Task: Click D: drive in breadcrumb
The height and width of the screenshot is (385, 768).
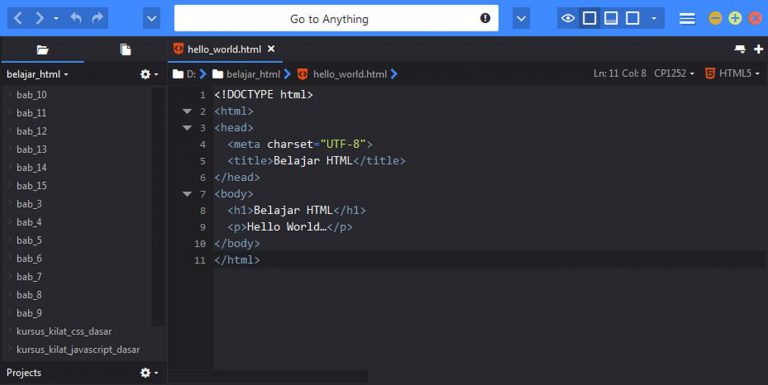Action: (184, 74)
